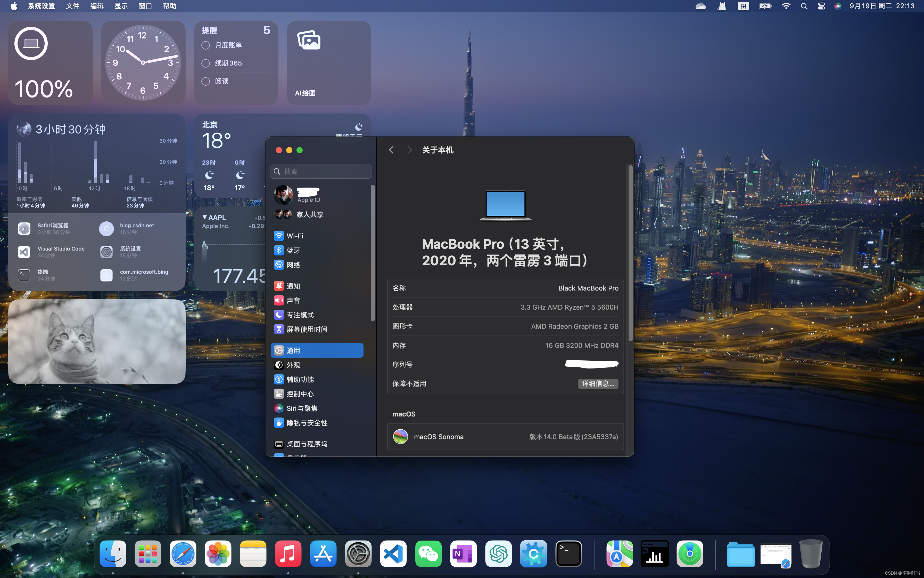
Task: Click the 详细信息... button
Action: point(598,384)
